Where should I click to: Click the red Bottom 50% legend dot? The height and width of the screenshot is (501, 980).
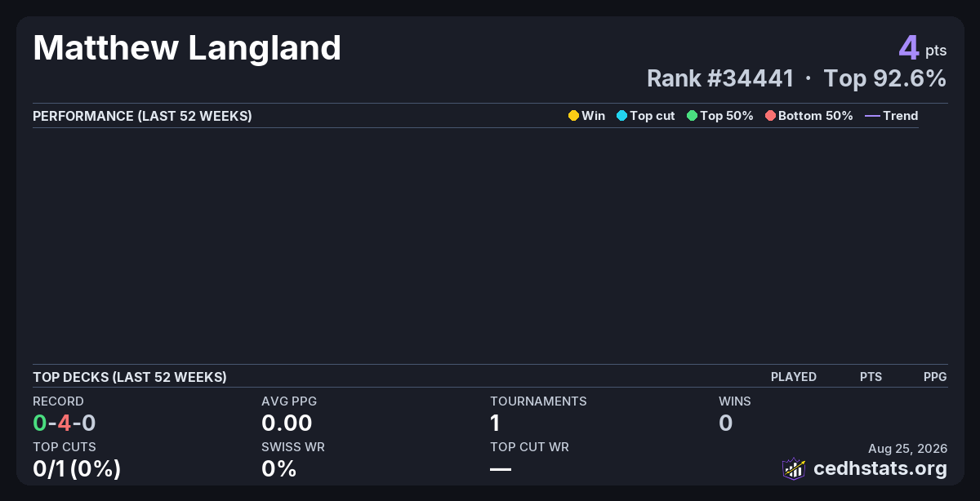[770, 116]
